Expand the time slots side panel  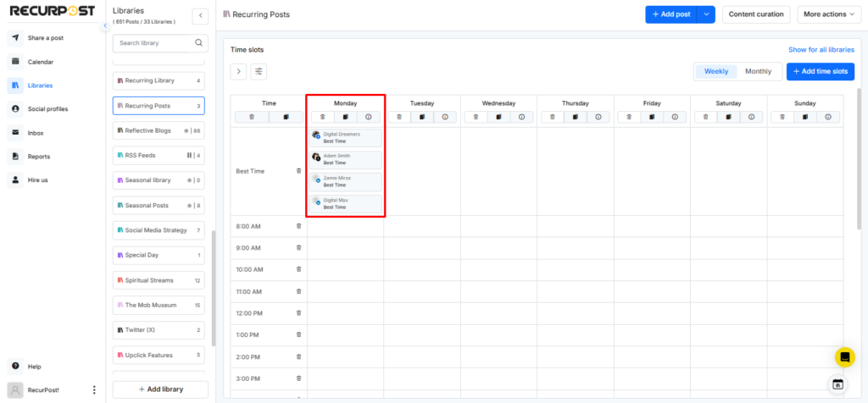point(238,71)
